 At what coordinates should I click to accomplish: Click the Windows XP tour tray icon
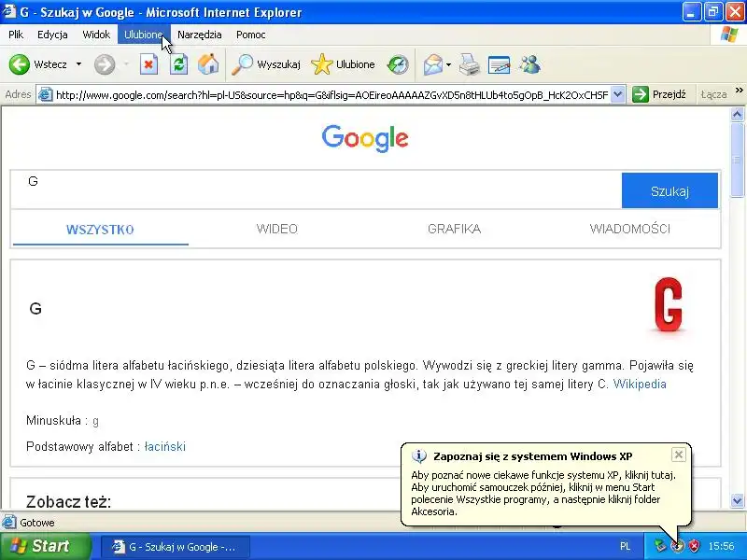click(x=678, y=546)
